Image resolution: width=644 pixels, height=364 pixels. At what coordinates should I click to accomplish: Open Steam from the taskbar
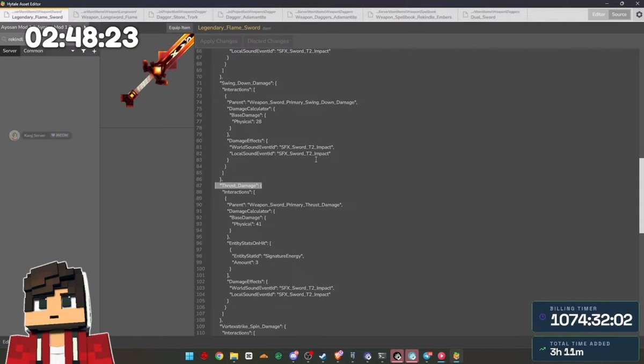pos(323,355)
